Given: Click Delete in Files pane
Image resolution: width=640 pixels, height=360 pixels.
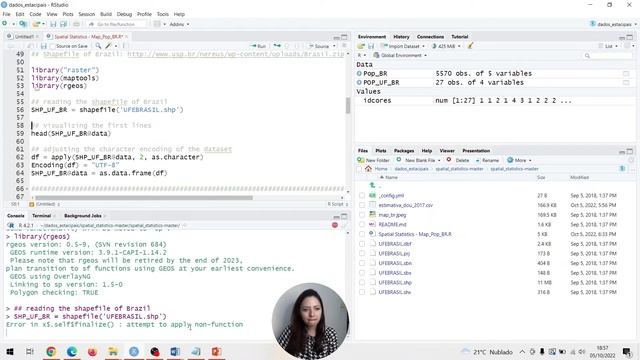Looking at the screenshot, I should pyautogui.click(x=458, y=160).
